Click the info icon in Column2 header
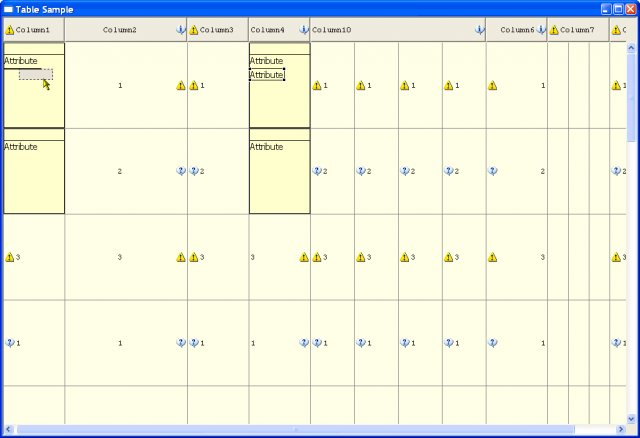The width and height of the screenshot is (640, 438). pyautogui.click(x=181, y=29)
